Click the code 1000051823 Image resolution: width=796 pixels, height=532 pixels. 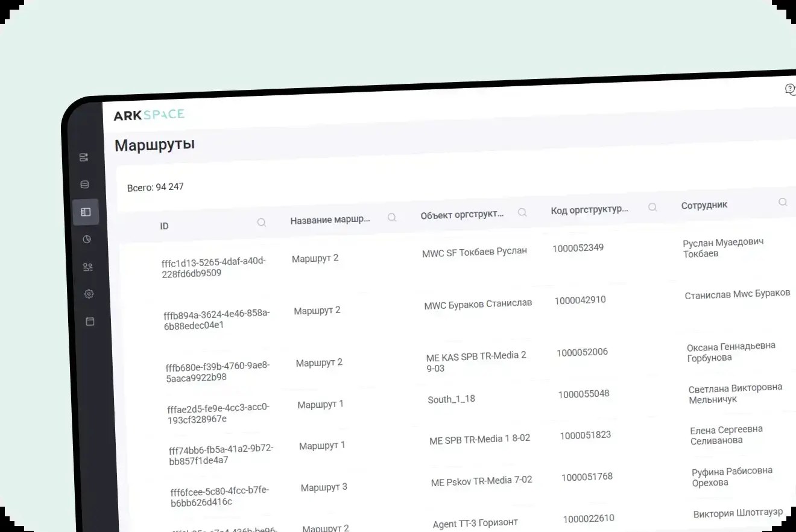tap(586, 435)
